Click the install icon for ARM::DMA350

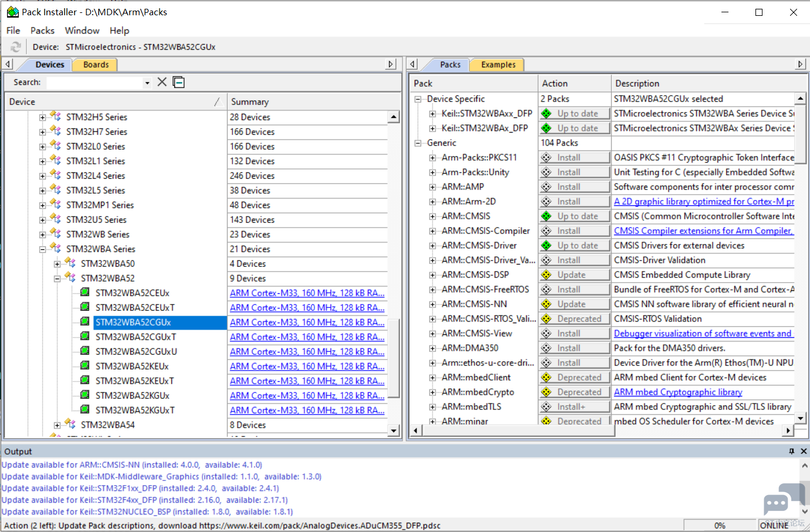[547, 348]
